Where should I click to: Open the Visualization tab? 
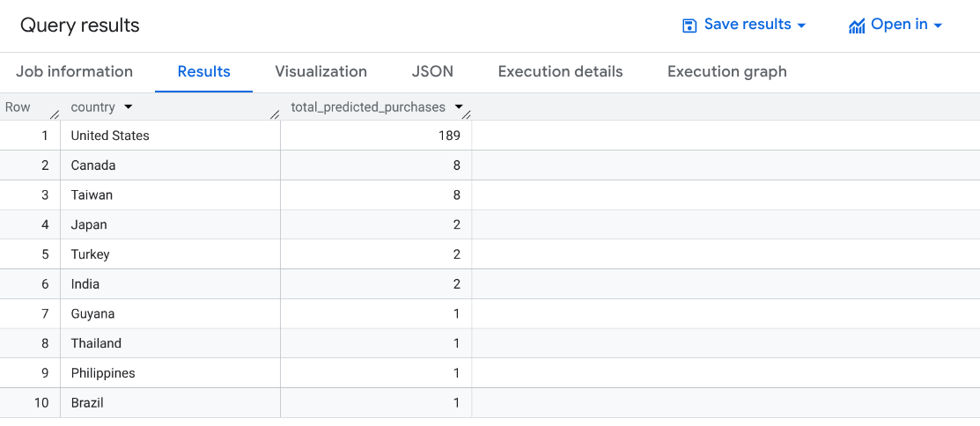pyautogui.click(x=321, y=72)
